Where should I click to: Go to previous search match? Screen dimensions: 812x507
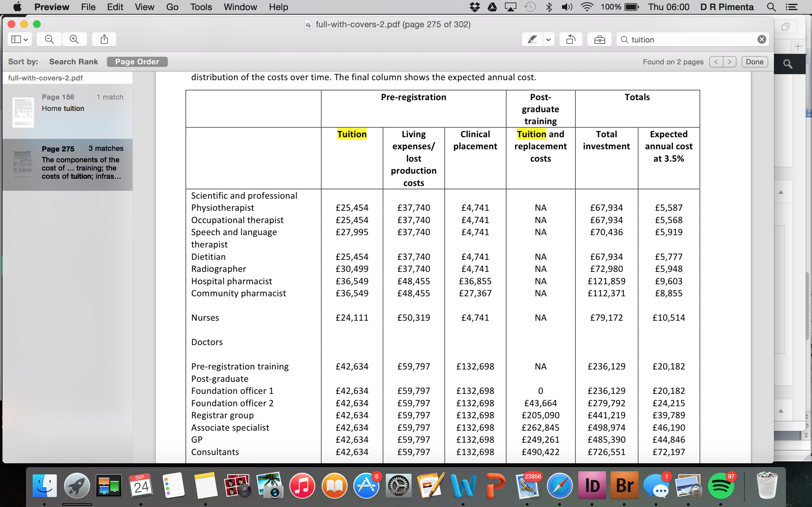[x=716, y=62]
